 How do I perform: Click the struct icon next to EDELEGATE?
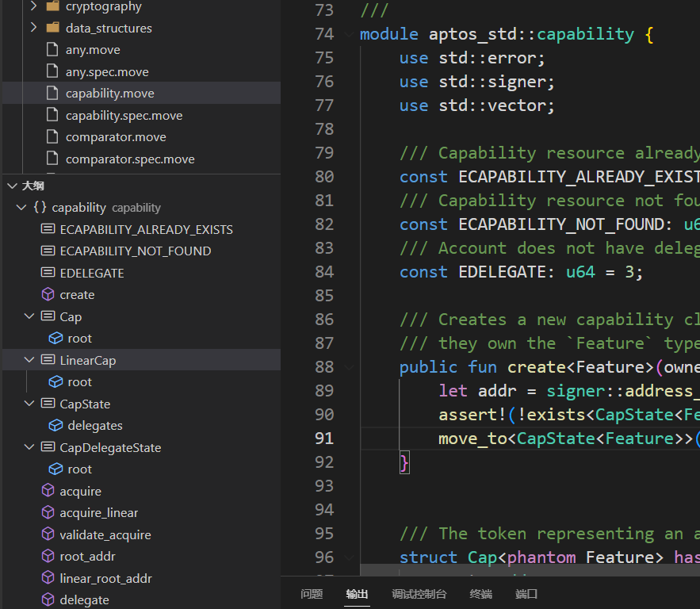coord(48,273)
